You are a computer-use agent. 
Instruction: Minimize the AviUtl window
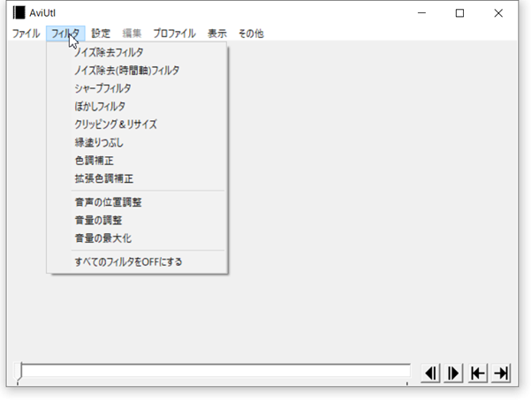(422, 13)
